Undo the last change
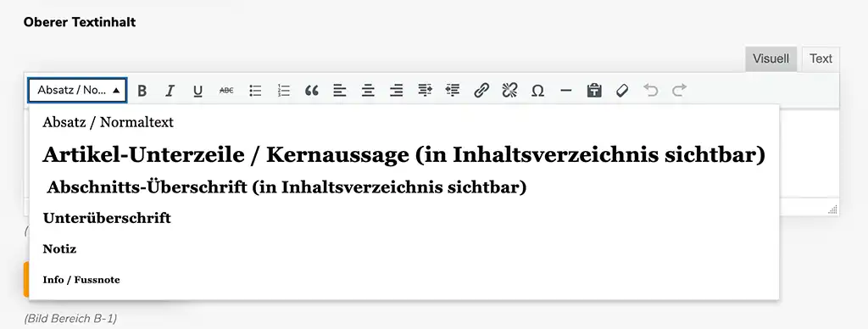The width and height of the screenshot is (868, 329). pos(651,90)
